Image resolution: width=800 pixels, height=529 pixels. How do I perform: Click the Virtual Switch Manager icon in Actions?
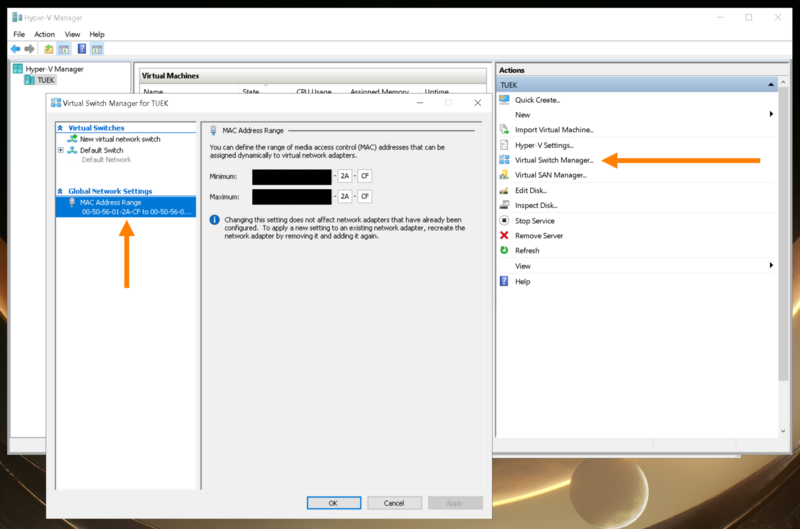click(x=504, y=160)
